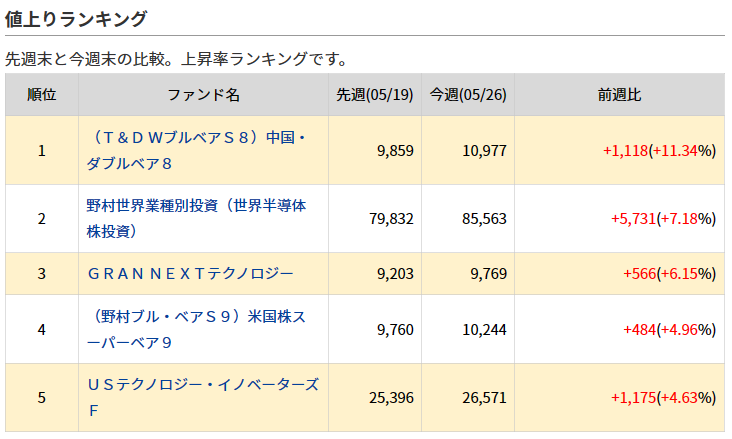This screenshot has width=732, height=439.
Task: Click the 26,571 this-week value
Action: (x=484, y=397)
